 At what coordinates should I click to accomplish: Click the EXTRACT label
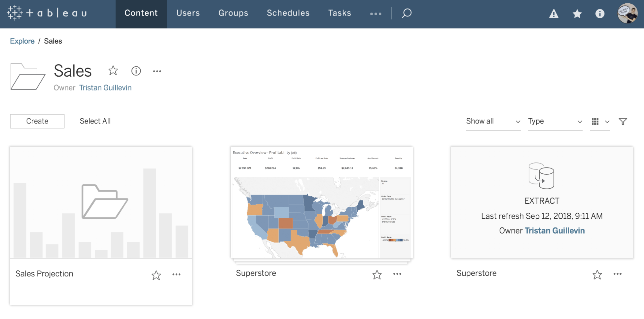coord(542,201)
